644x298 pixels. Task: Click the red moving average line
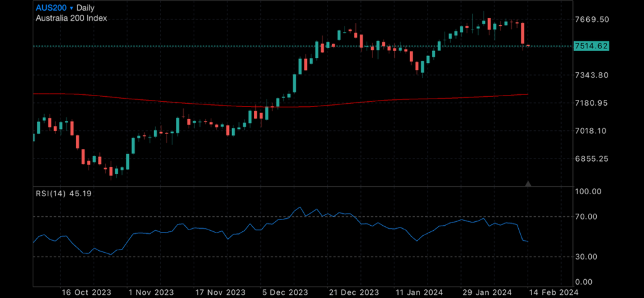(x=280, y=106)
